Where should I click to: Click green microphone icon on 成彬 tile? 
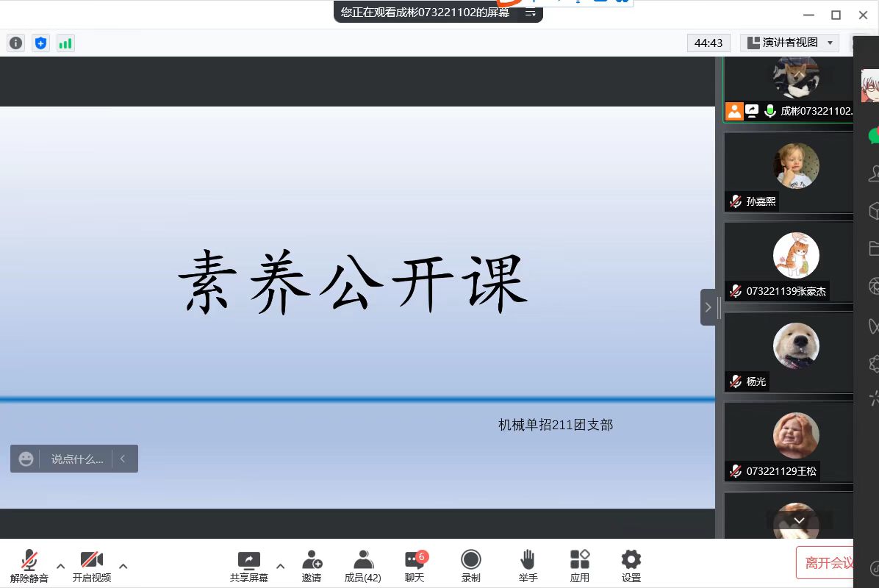tap(770, 110)
